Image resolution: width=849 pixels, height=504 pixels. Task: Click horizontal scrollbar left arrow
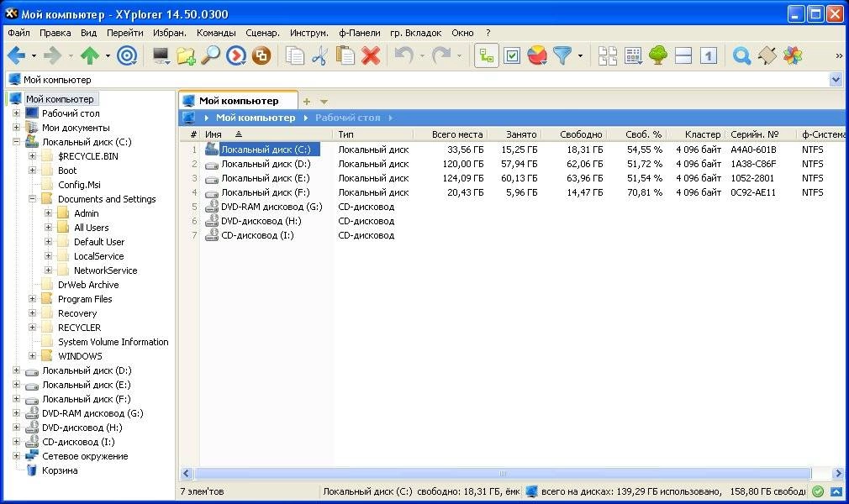point(187,473)
